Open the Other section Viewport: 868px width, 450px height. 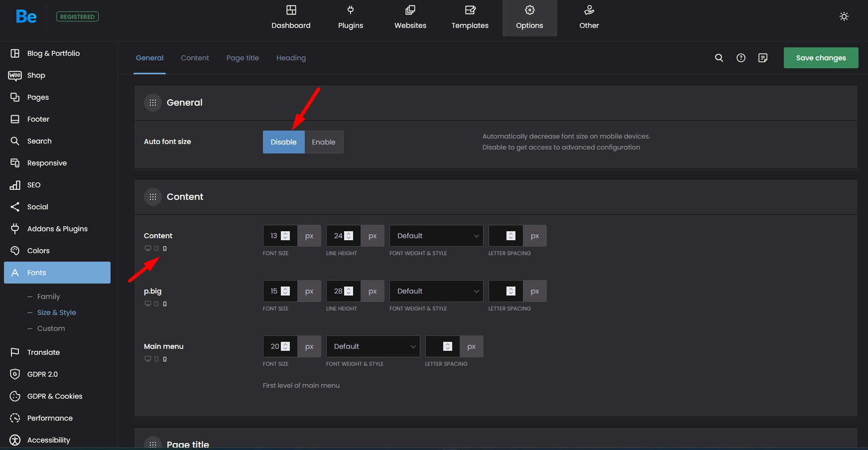pyautogui.click(x=589, y=18)
